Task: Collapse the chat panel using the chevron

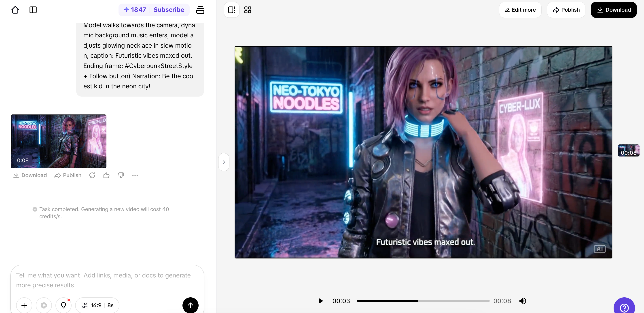Action: pyautogui.click(x=224, y=162)
